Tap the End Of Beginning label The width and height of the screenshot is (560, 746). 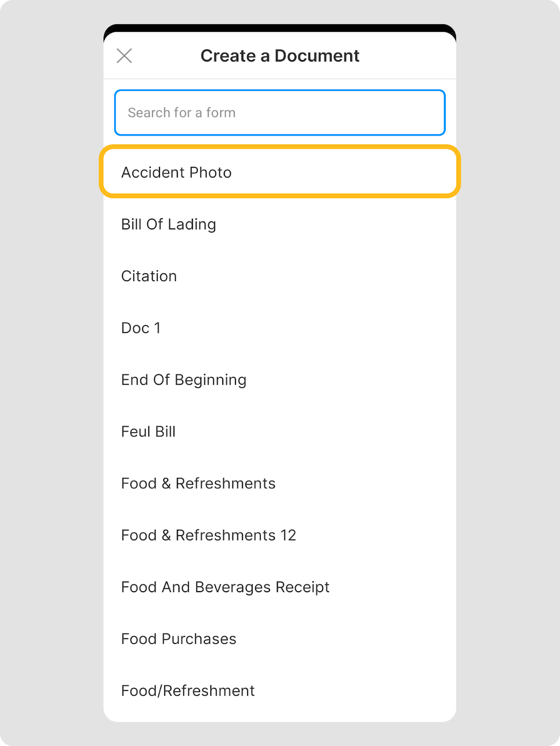(x=184, y=380)
